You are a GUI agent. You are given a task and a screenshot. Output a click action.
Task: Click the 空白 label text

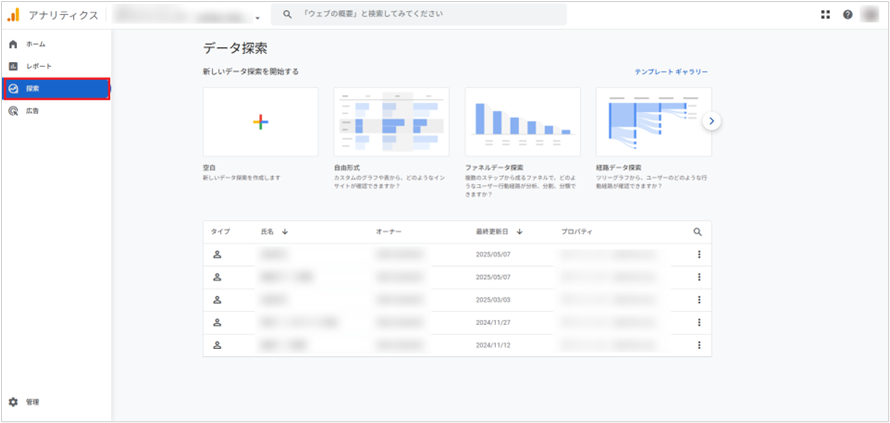pyautogui.click(x=209, y=168)
